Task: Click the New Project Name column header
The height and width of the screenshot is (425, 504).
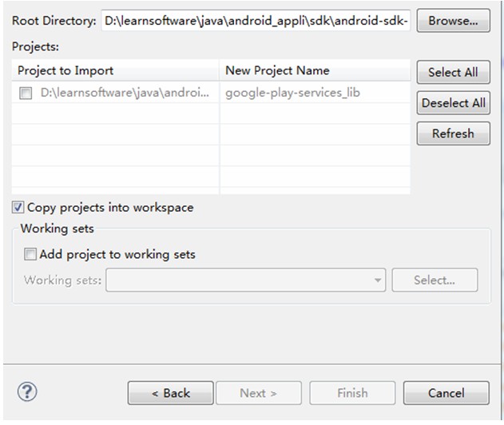Action: click(x=315, y=70)
